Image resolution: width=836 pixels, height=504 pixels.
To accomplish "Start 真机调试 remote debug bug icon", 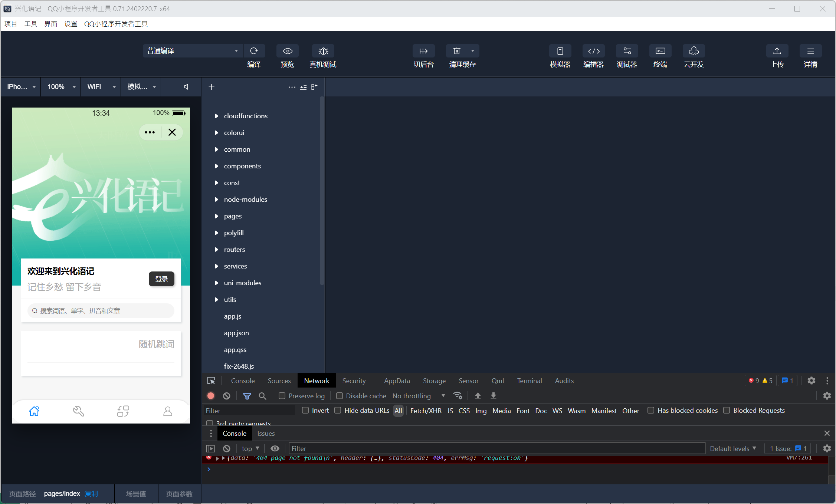I will click(x=323, y=51).
